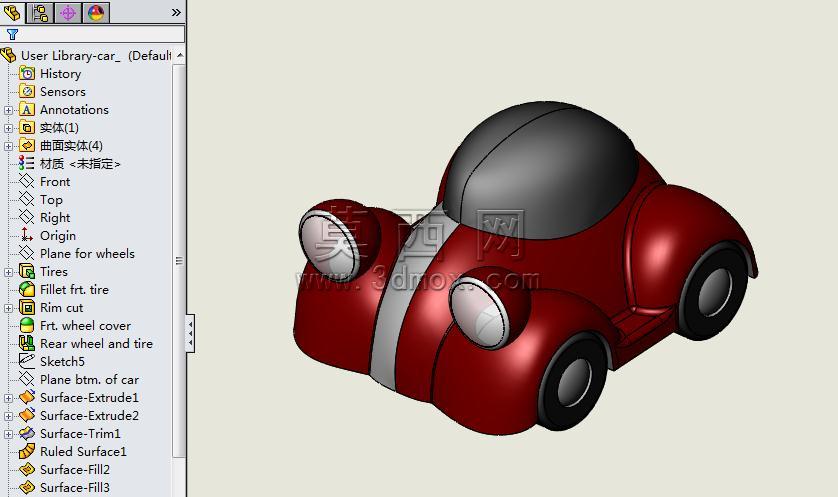Click the Fillet frt. tire feature icon
The image size is (838, 497).
pos(27,290)
